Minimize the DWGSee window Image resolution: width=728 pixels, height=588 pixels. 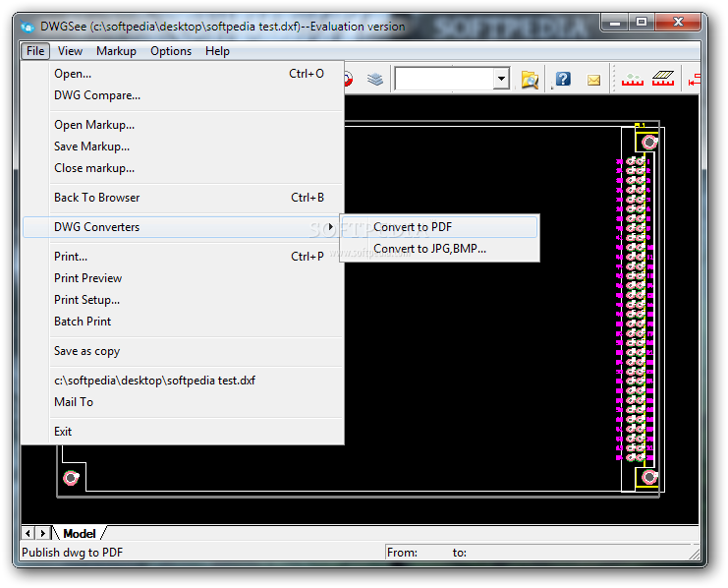pyautogui.click(x=615, y=23)
